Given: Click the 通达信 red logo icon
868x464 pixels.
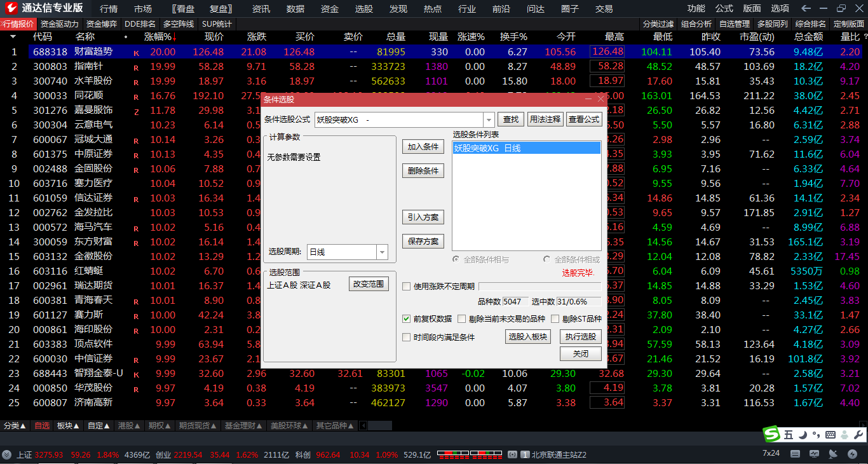Looking at the screenshot, I should [x=11, y=8].
